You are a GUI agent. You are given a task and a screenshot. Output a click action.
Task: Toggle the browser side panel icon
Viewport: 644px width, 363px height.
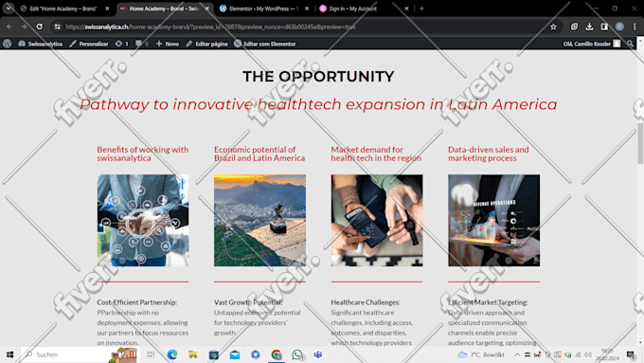pos(604,27)
